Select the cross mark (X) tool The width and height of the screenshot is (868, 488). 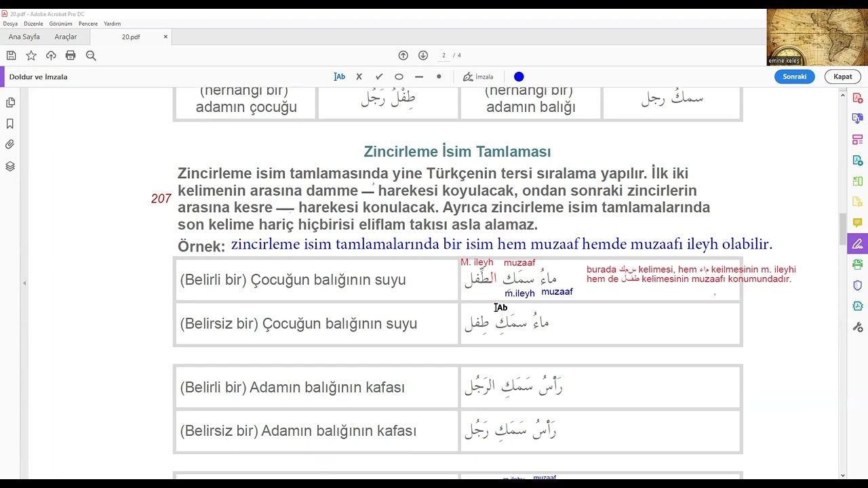(359, 77)
